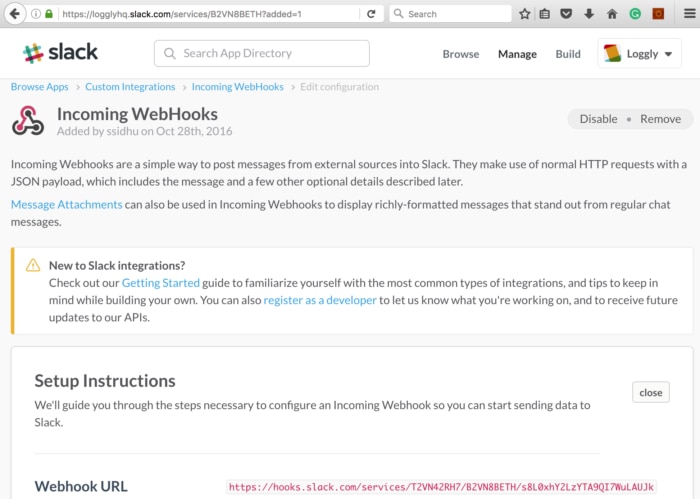Reload the page with the refresh icon

click(x=372, y=14)
